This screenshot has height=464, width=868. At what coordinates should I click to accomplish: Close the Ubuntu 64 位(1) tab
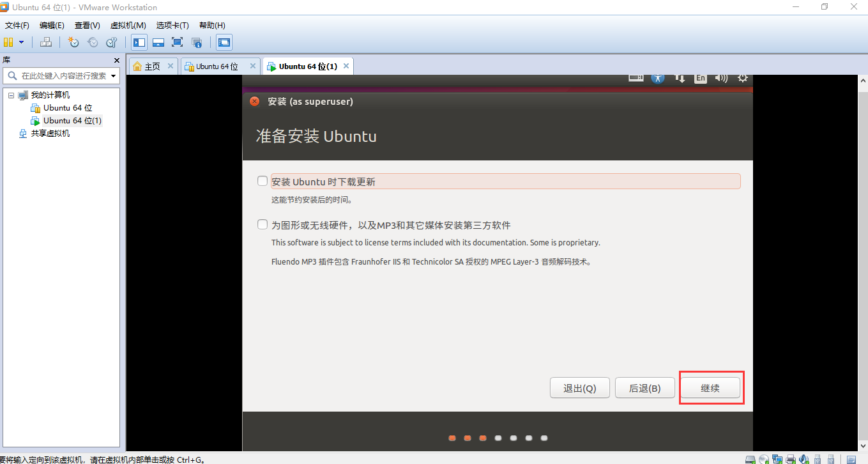(346, 66)
